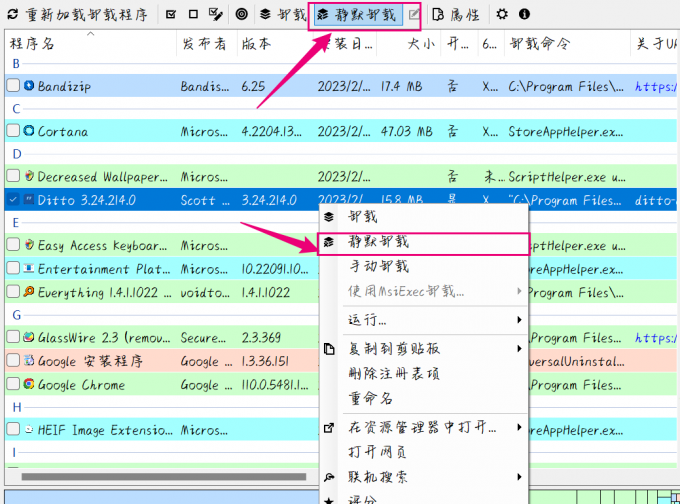The image size is (680, 504).
Task: Click the Easy Access Keyboard app icon
Action: pyautogui.click(x=29, y=245)
